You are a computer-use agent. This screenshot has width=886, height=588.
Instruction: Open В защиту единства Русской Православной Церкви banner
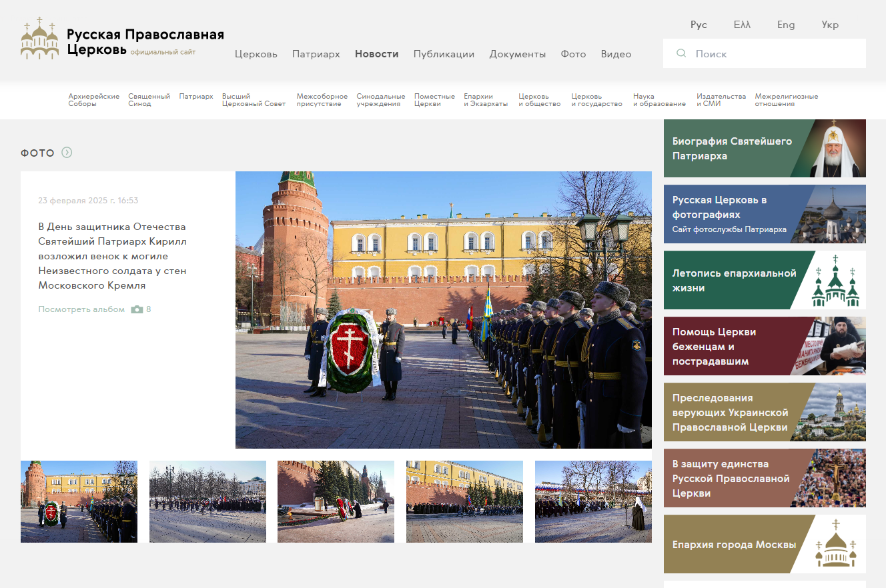tap(765, 478)
